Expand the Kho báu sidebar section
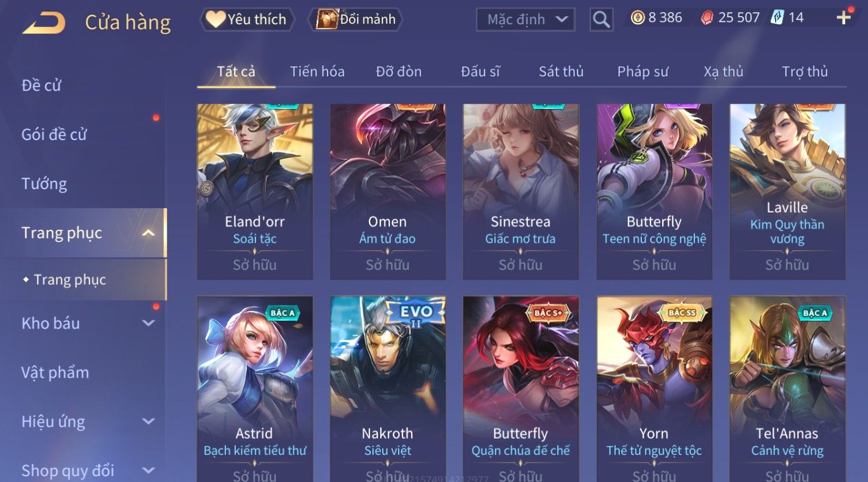 [148, 323]
